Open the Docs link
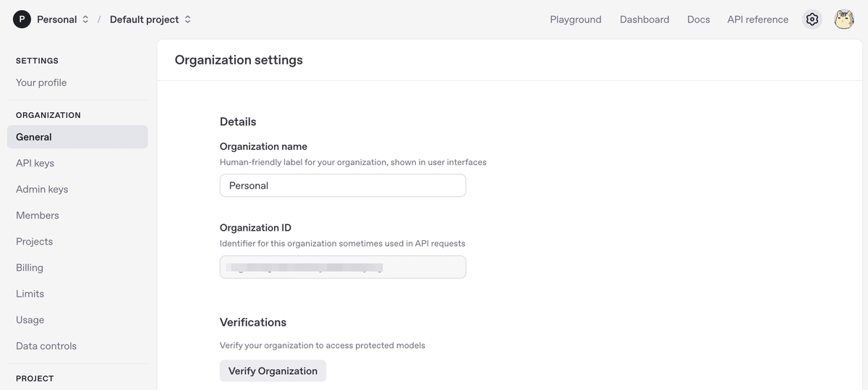The height and width of the screenshot is (390, 868). pos(698,20)
